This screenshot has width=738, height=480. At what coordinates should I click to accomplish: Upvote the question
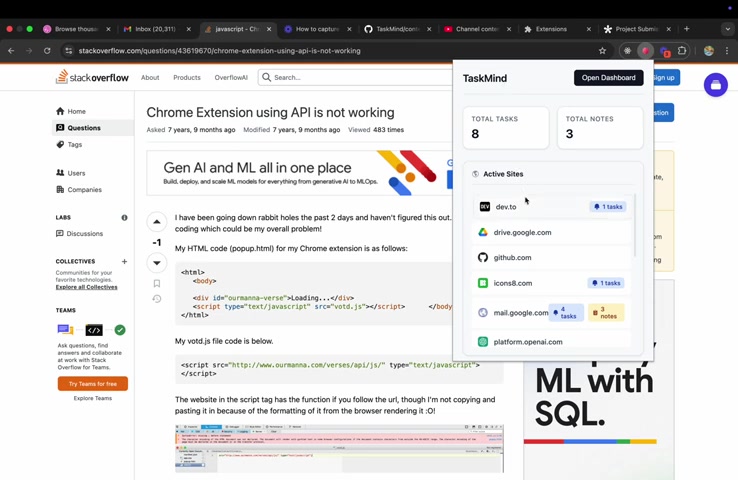[x=157, y=222]
